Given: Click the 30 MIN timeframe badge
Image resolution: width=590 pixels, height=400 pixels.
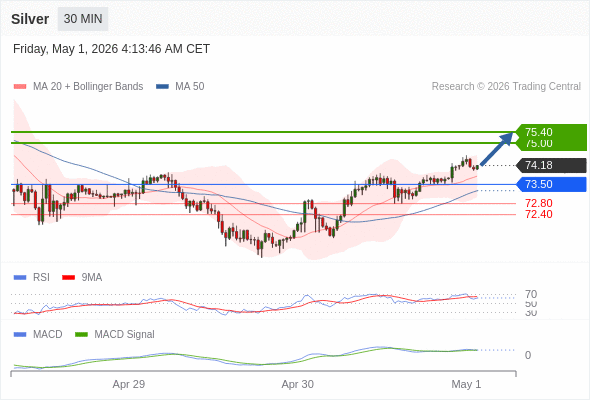Looking at the screenshot, I should tap(83, 19).
